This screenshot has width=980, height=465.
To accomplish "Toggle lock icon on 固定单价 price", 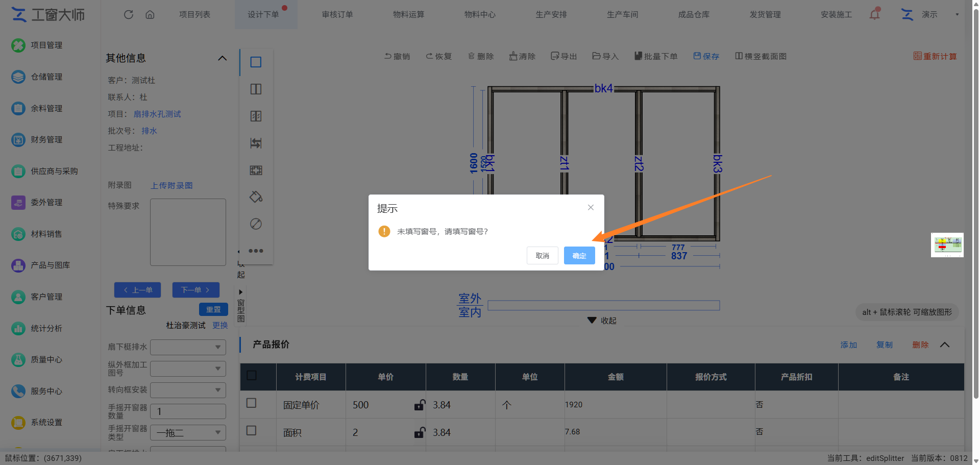I will (420, 405).
